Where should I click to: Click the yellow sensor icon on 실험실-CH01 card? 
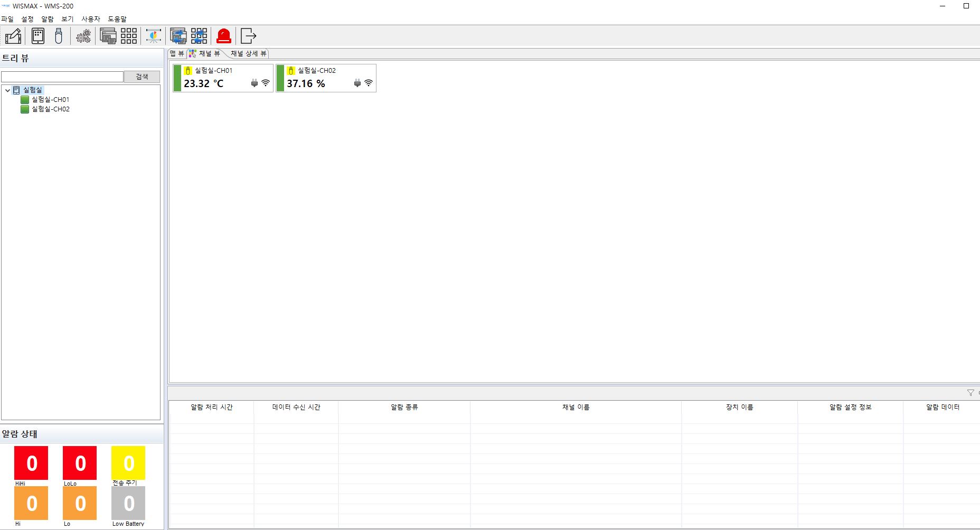pos(187,70)
